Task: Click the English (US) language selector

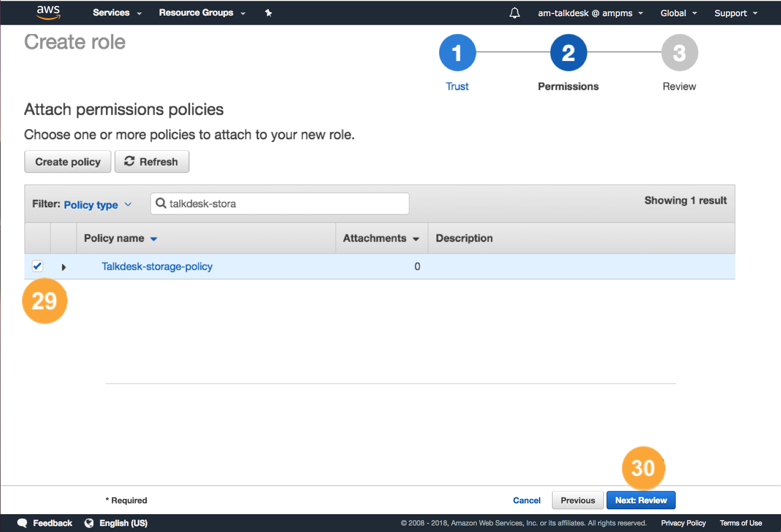Action: (x=123, y=523)
